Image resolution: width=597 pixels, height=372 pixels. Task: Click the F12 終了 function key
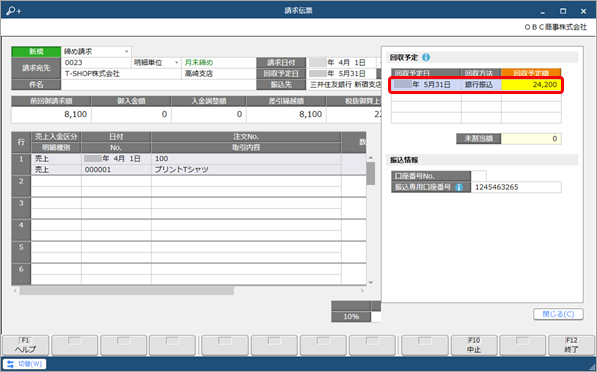pos(571,345)
